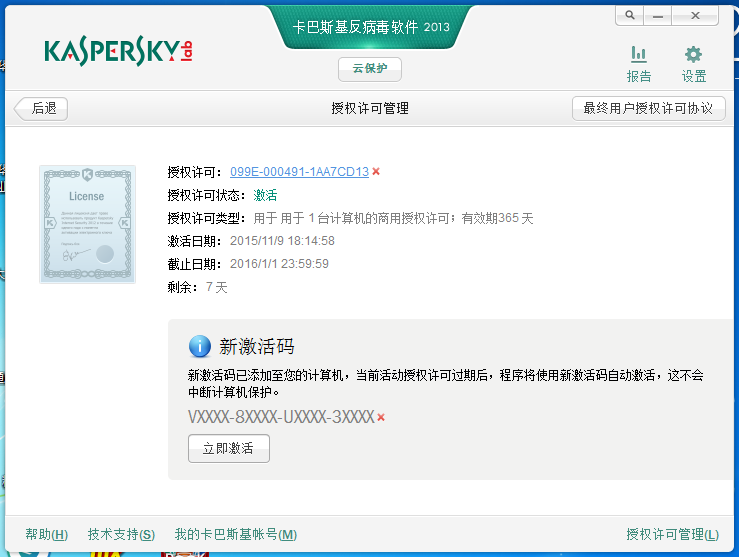The height and width of the screenshot is (557, 739).
Task: Open the 设置 settings gear
Action: (x=693, y=64)
